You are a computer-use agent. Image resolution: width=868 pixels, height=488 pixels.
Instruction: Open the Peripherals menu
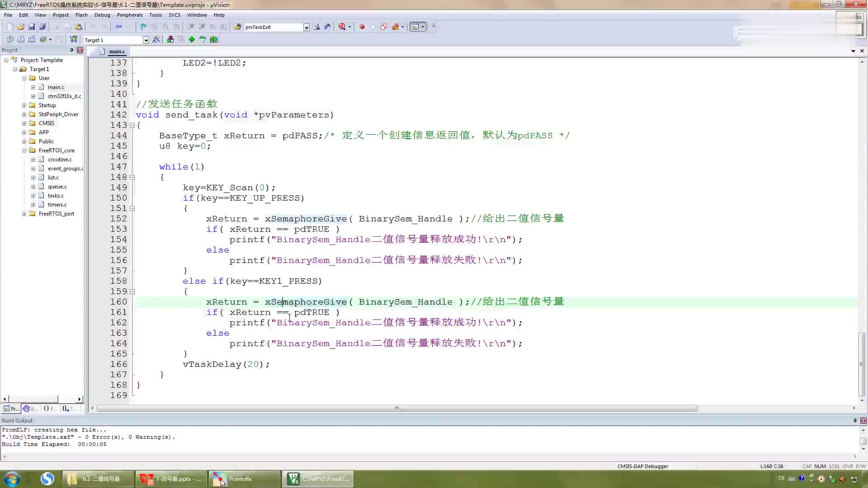(x=130, y=15)
